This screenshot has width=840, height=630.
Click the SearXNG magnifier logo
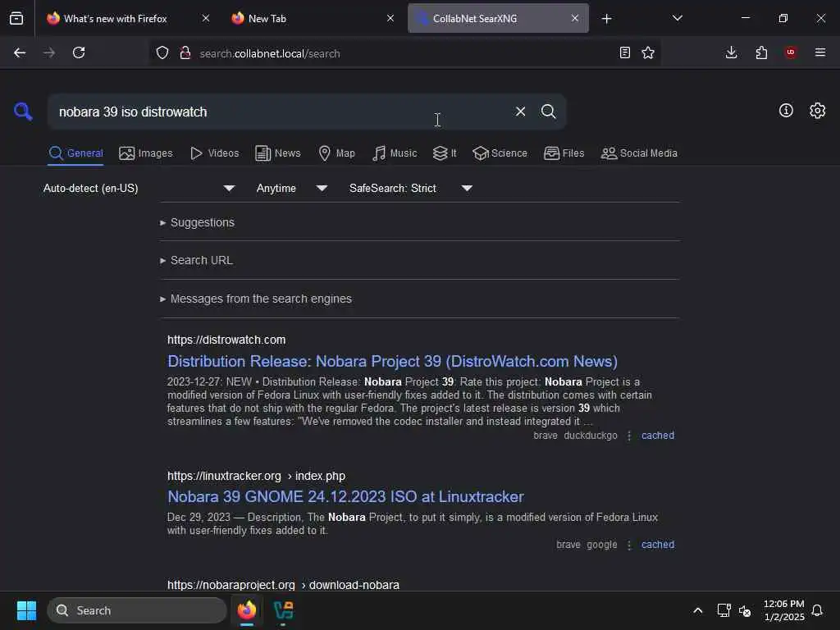coord(23,112)
